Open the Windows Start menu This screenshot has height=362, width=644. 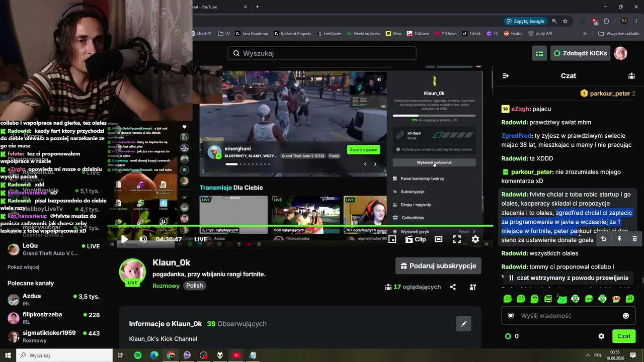8,355
